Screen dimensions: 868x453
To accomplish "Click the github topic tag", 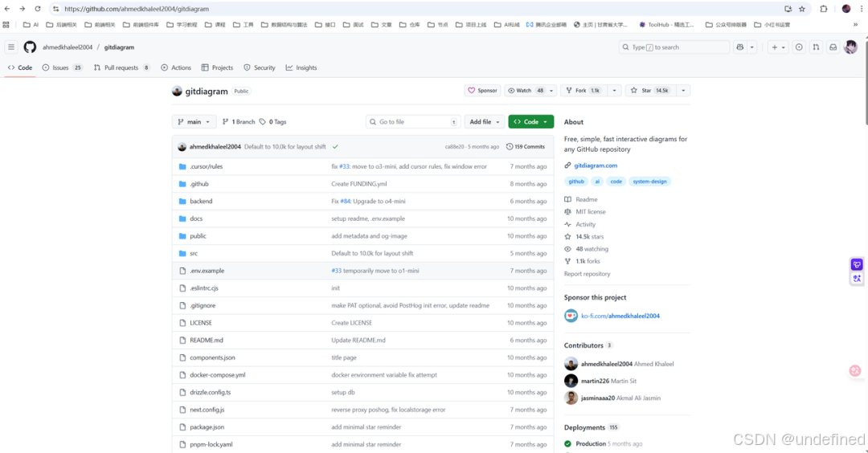I will click(x=575, y=182).
